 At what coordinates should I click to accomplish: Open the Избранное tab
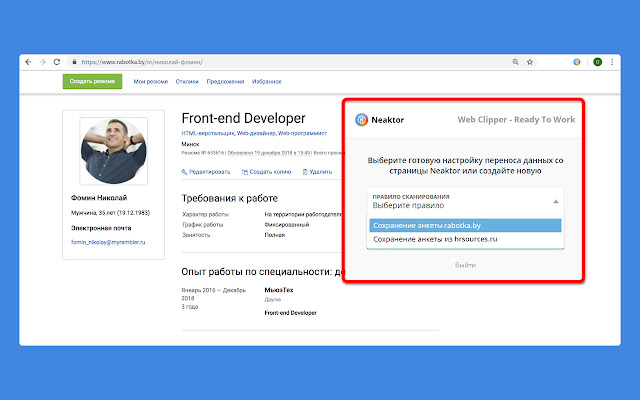tap(267, 82)
